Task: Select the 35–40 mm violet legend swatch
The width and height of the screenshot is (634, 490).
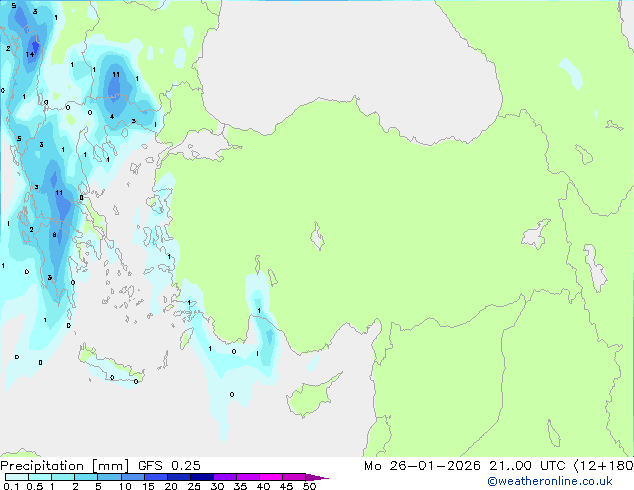Action: 247,477
